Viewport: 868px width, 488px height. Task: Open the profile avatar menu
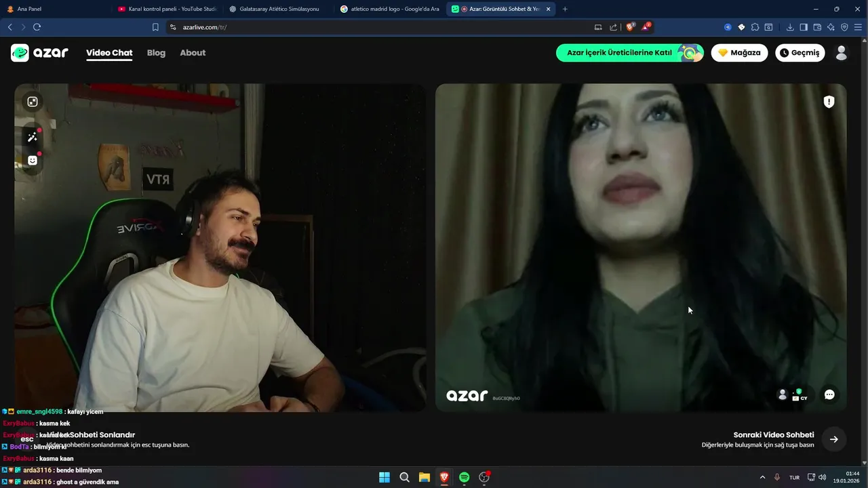[x=842, y=53]
